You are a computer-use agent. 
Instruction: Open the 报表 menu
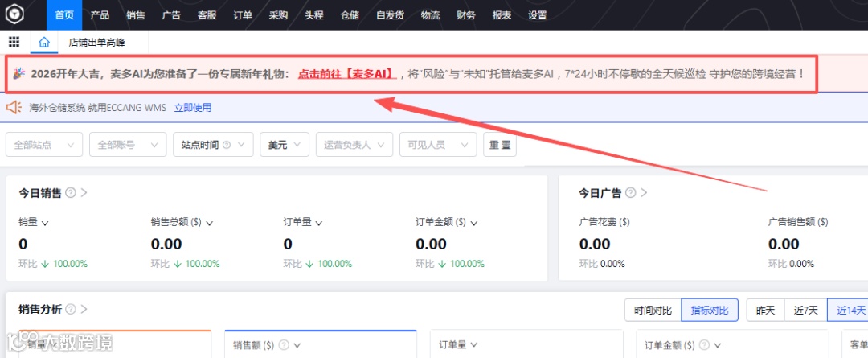tap(502, 15)
